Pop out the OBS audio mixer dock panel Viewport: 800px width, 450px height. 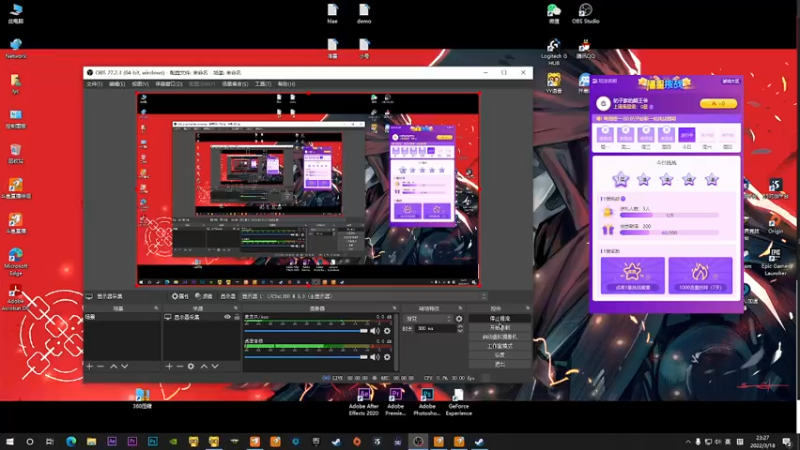(394, 308)
